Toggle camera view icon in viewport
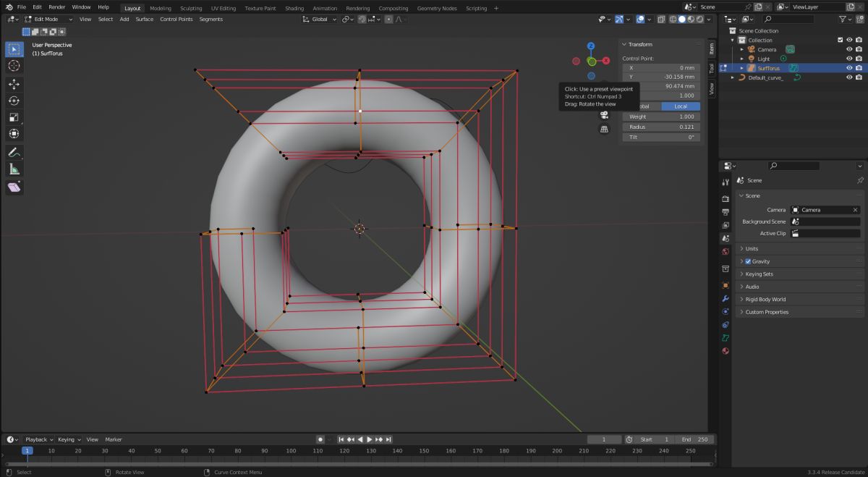Image resolution: width=868 pixels, height=477 pixels. (604, 116)
